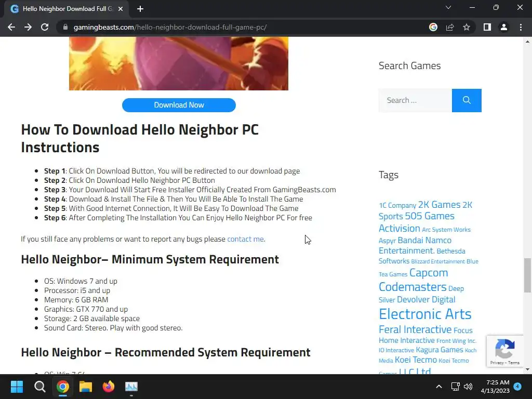Image resolution: width=532 pixels, height=399 pixels.
Task: Open the Codemasters tag
Action: coord(413,287)
